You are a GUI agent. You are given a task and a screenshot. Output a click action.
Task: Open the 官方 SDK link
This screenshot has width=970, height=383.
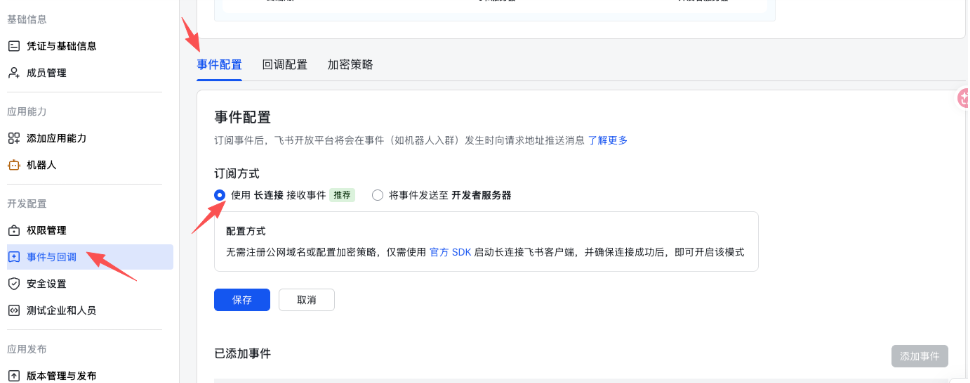point(450,252)
